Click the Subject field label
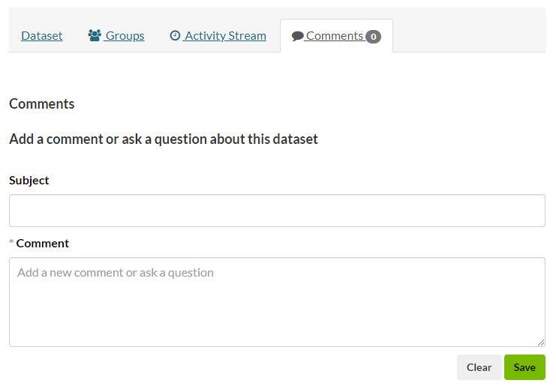 pos(29,180)
